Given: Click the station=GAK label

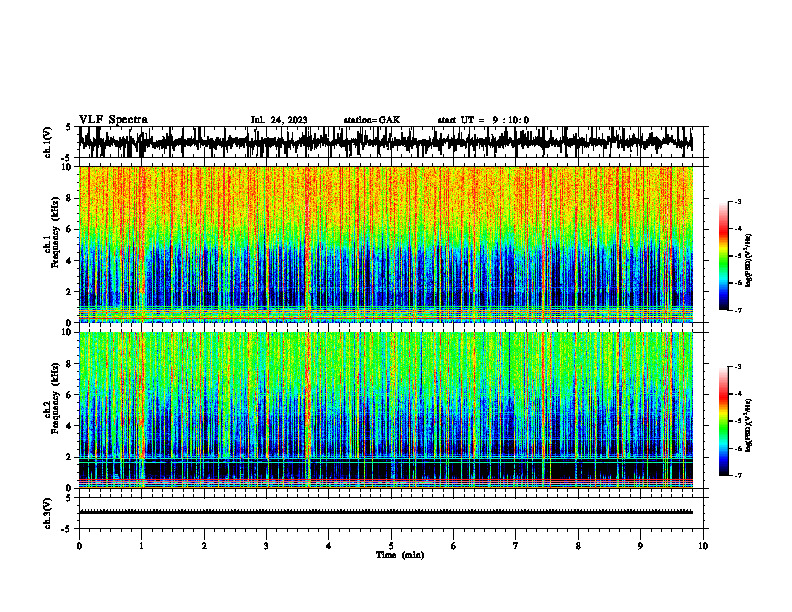Looking at the screenshot, I should pos(372,120).
